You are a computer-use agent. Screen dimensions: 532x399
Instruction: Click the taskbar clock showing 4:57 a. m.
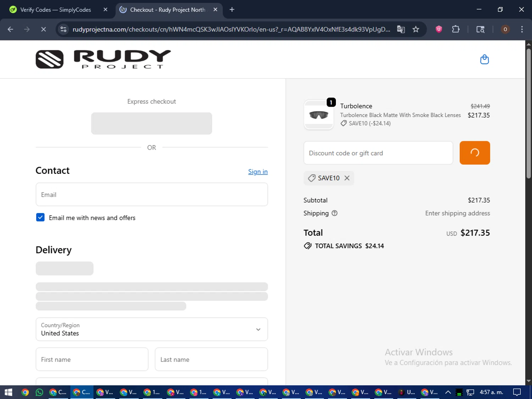tap(491, 392)
